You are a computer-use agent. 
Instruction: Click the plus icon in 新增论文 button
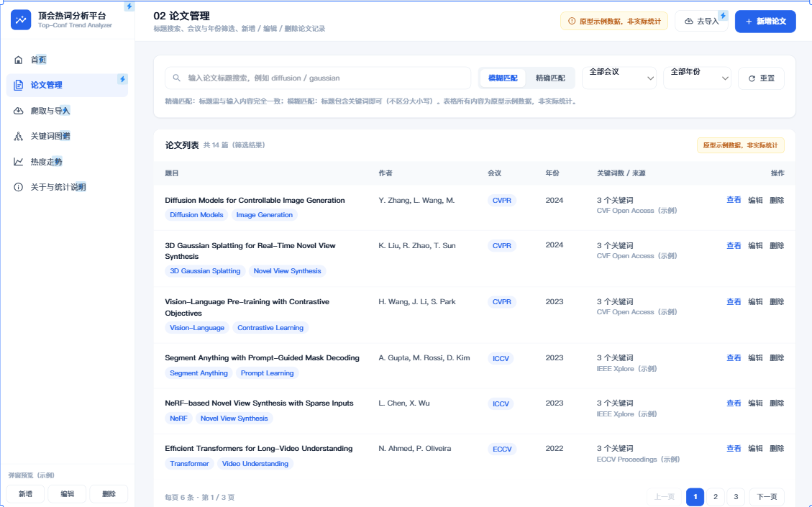[x=749, y=22]
